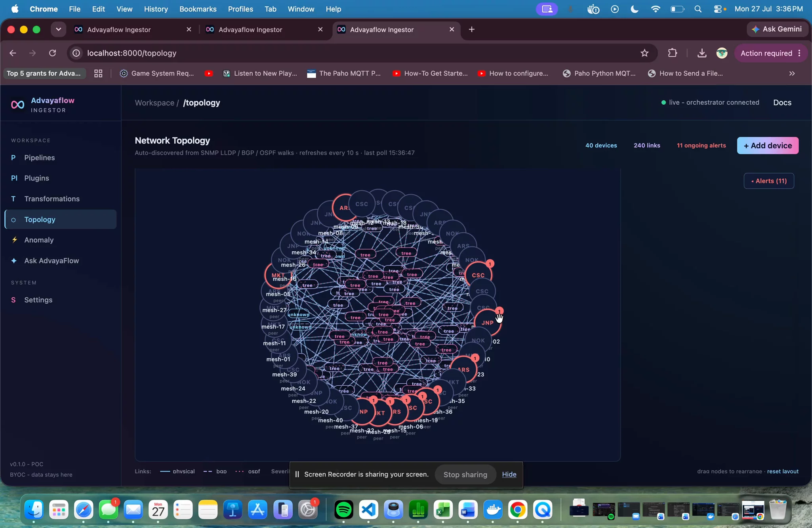Open Pipelines in the workspace sidebar

(x=61, y=158)
